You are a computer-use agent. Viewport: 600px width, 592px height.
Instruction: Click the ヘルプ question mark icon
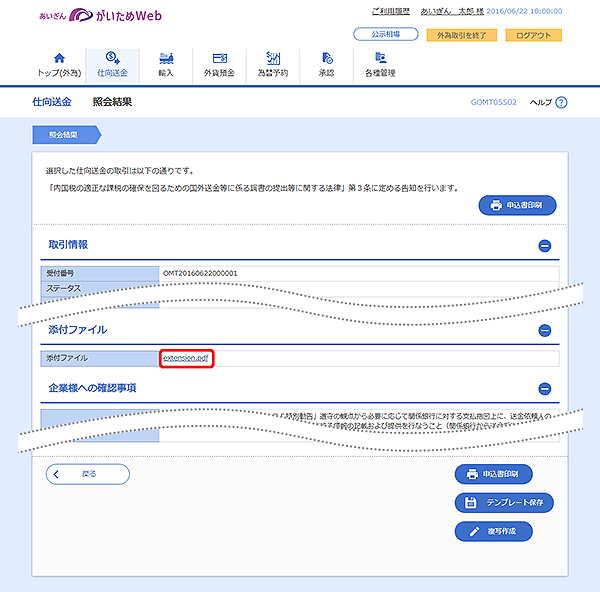click(x=561, y=103)
